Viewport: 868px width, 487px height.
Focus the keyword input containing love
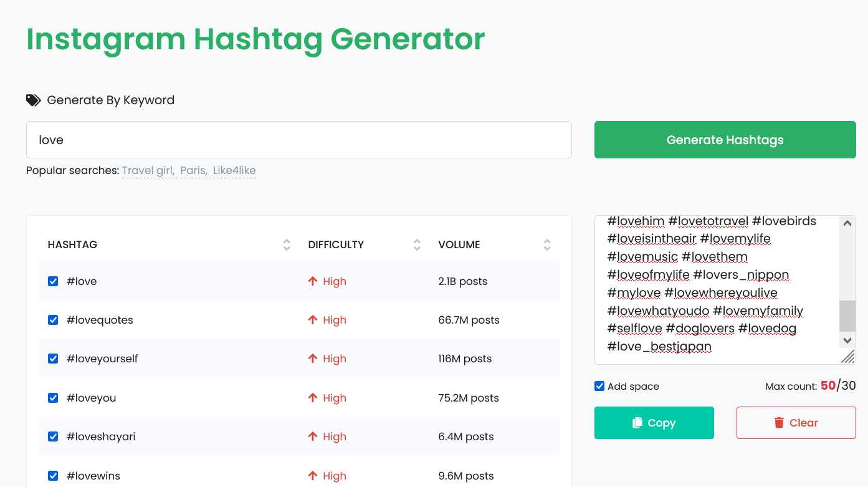coord(299,140)
